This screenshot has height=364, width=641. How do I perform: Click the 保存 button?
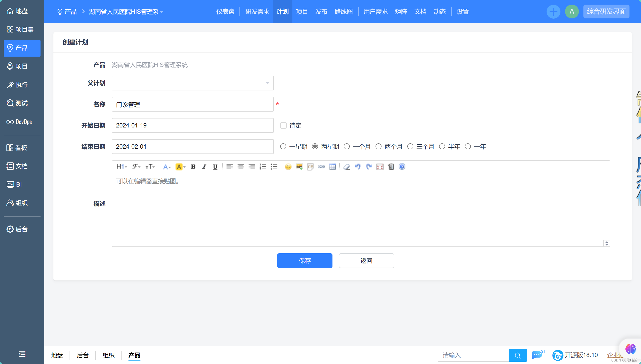305,261
